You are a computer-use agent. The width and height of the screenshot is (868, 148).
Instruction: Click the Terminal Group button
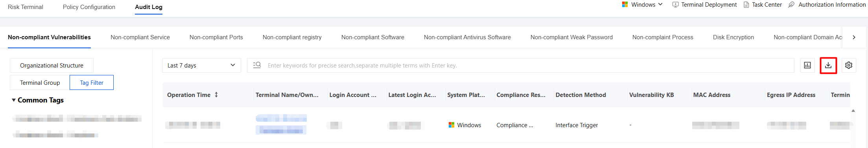tap(40, 83)
